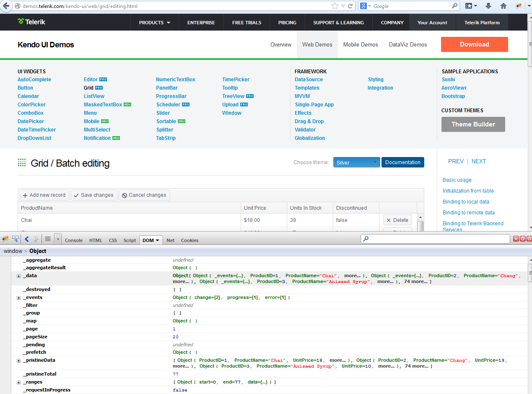Go to the browser home icon
The width and height of the screenshot is (532, 394).
tap(503, 6)
